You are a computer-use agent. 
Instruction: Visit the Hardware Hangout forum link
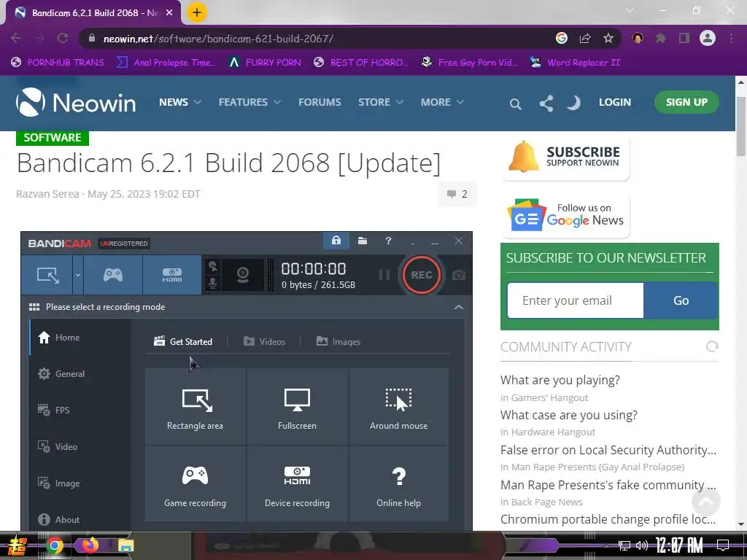pos(553,432)
